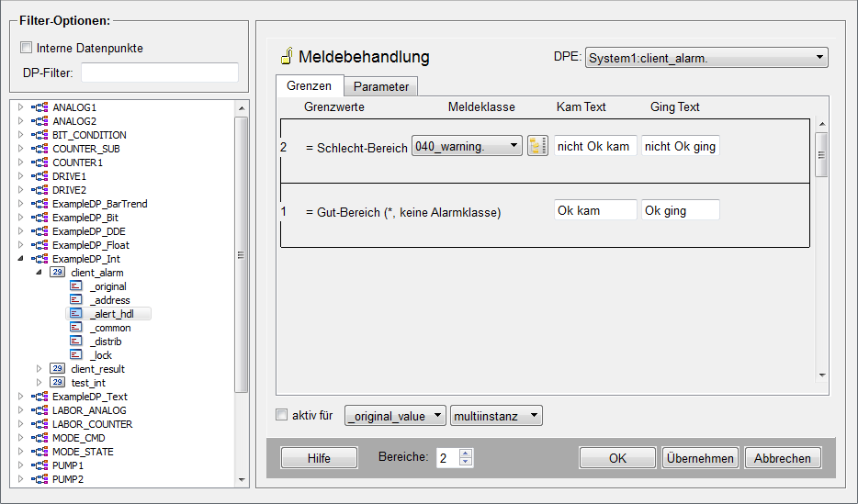The image size is (858, 504).
Task: Click the alarm class selector icon beside 040_warning
Action: (537, 146)
